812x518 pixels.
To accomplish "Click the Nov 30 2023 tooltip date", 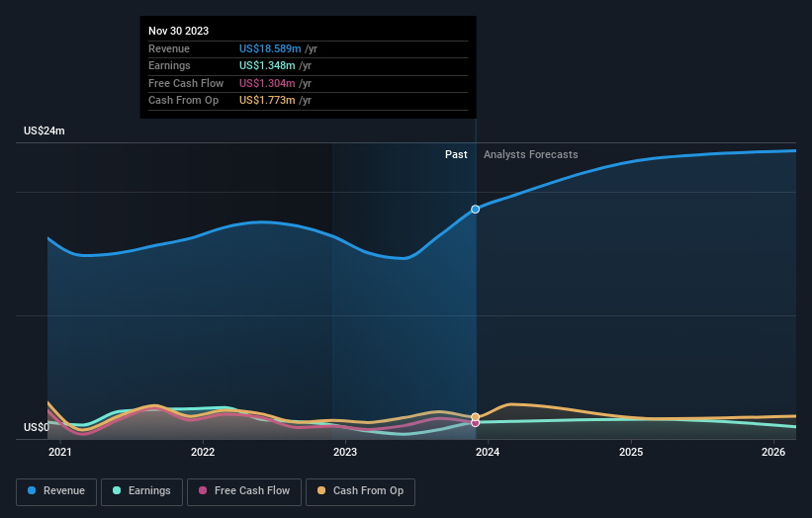I will [178, 31].
